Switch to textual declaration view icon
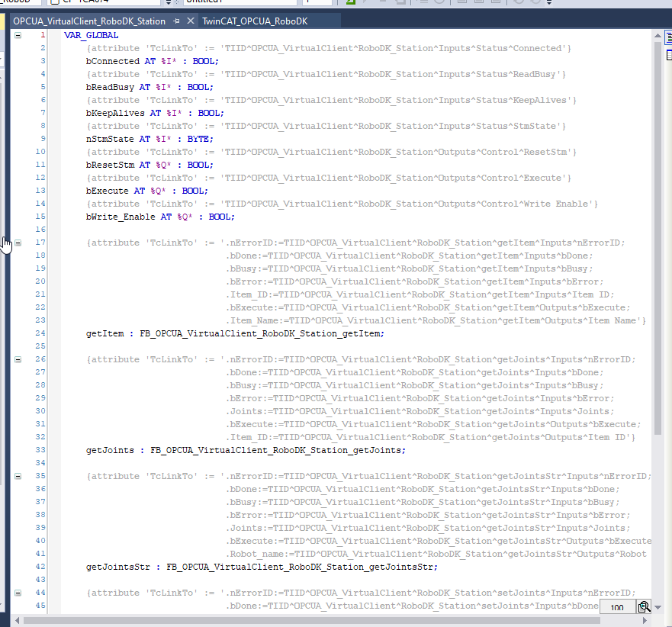This screenshot has width=672, height=627. point(668,37)
